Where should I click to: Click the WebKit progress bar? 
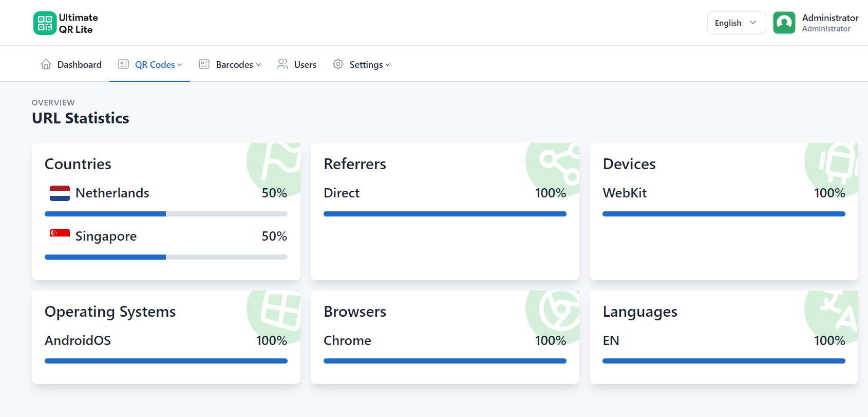(x=724, y=214)
